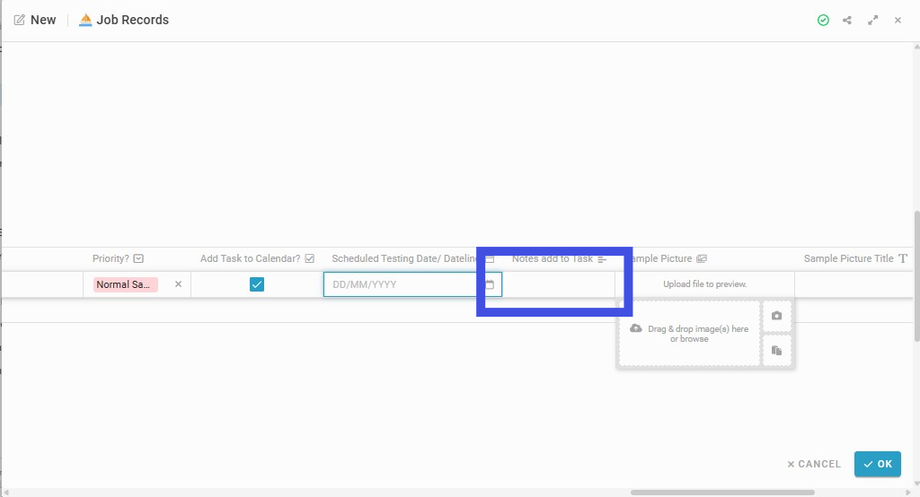
Task: Click the Notes add to Task cell
Action: pyautogui.click(x=558, y=285)
